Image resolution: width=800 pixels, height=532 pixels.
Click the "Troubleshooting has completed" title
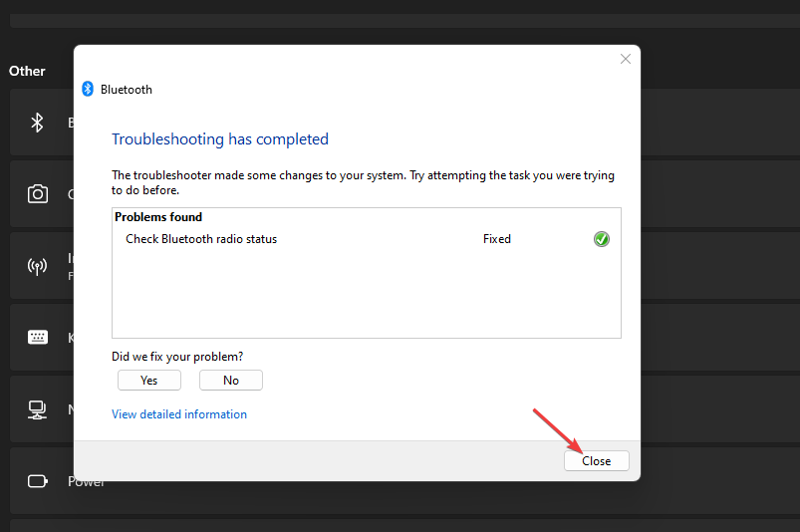(x=220, y=139)
